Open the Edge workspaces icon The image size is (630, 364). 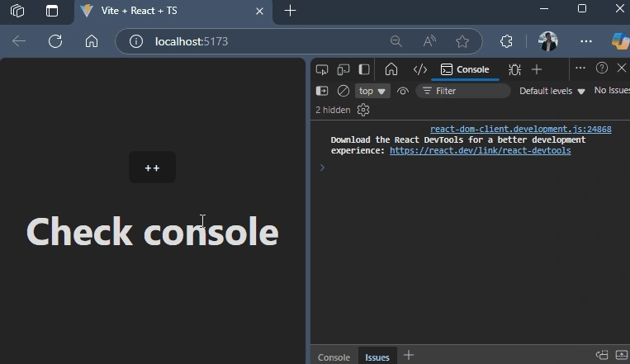17,11
